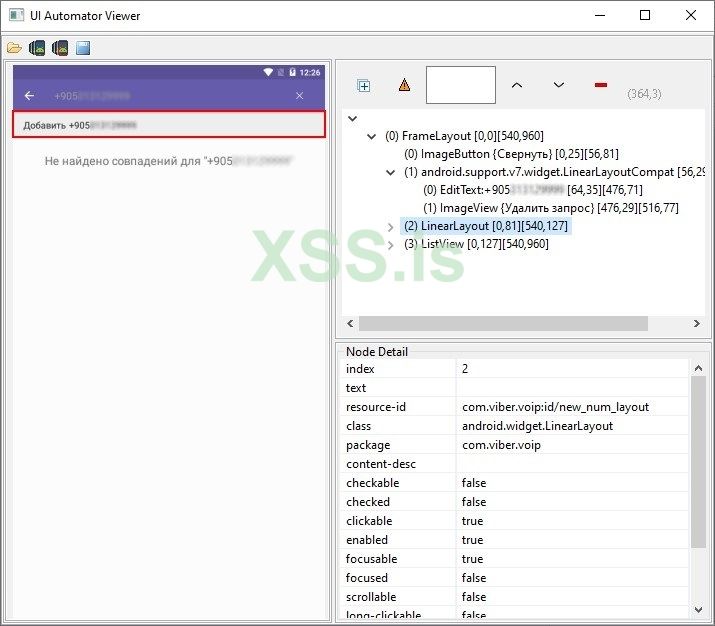Select the (0) FrameLayout tree row
The image size is (715, 626).
click(464, 136)
